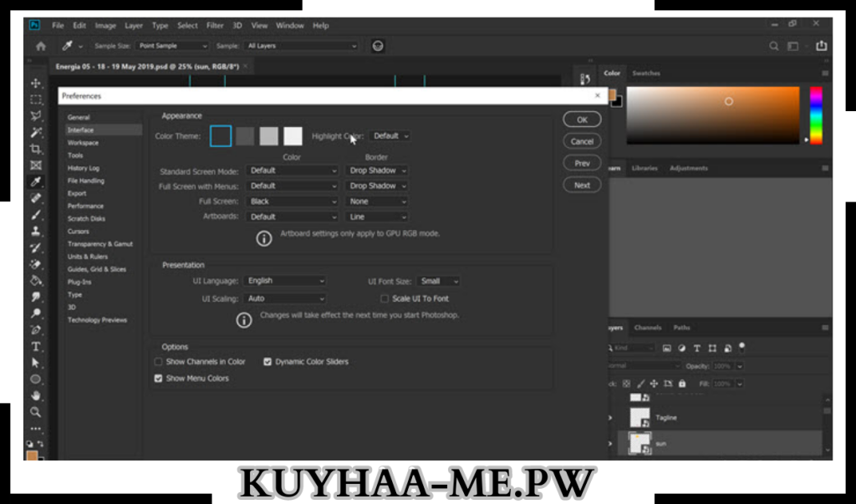Choose the lightest color theme swatch
The image size is (856, 504).
click(293, 136)
